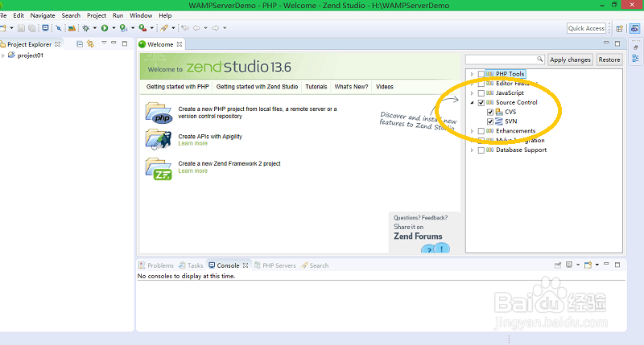The height and width of the screenshot is (345, 644).
Task: Switch to the Problems tab
Action: [x=156, y=265]
